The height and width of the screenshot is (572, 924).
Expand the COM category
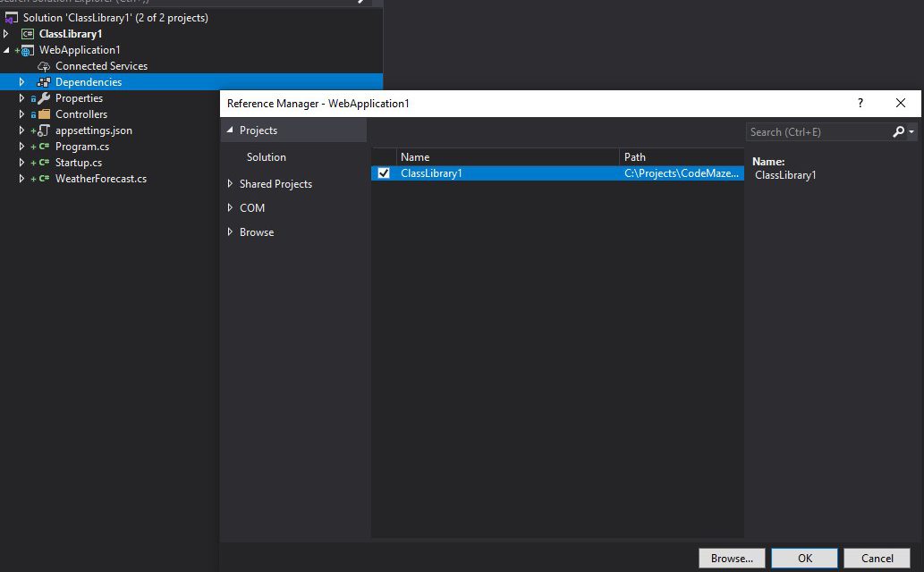point(230,208)
